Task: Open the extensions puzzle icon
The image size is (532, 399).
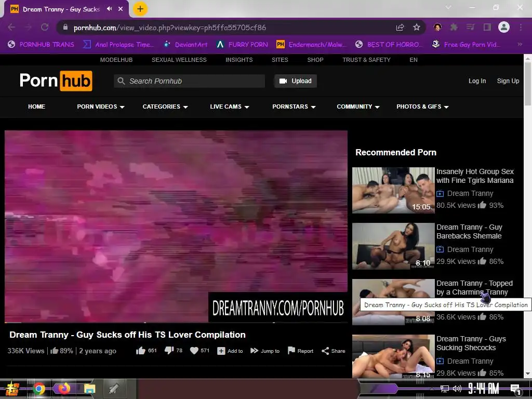Action: [x=454, y=27]
